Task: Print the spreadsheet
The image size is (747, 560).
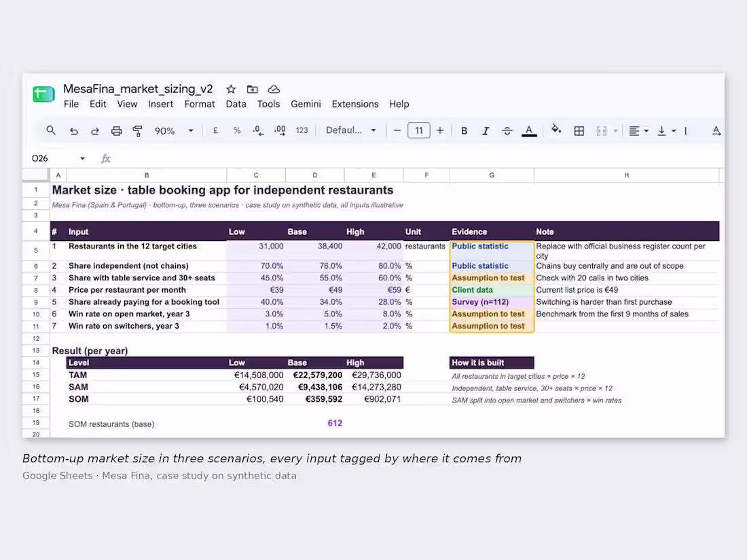Action: coord(116,131)
